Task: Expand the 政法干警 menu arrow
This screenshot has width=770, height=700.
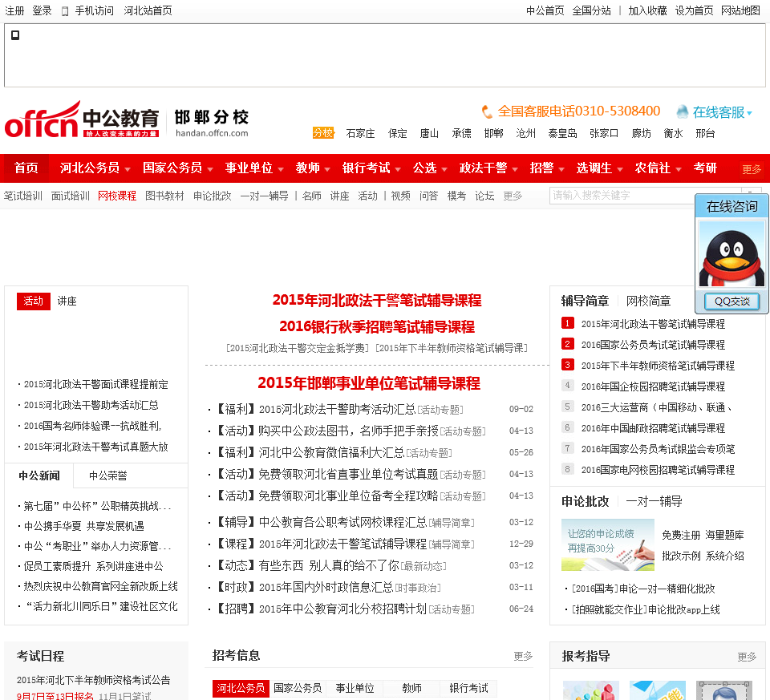Action: 515,169
